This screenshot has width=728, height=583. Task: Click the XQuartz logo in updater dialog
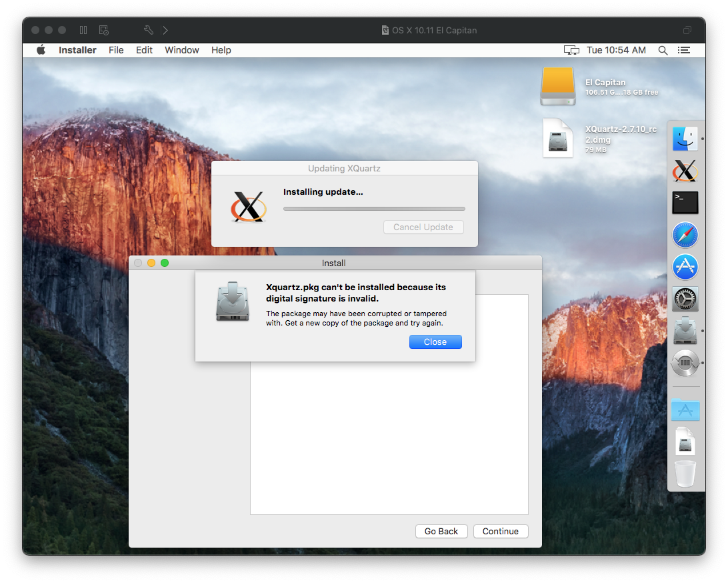tap(249, 206)
